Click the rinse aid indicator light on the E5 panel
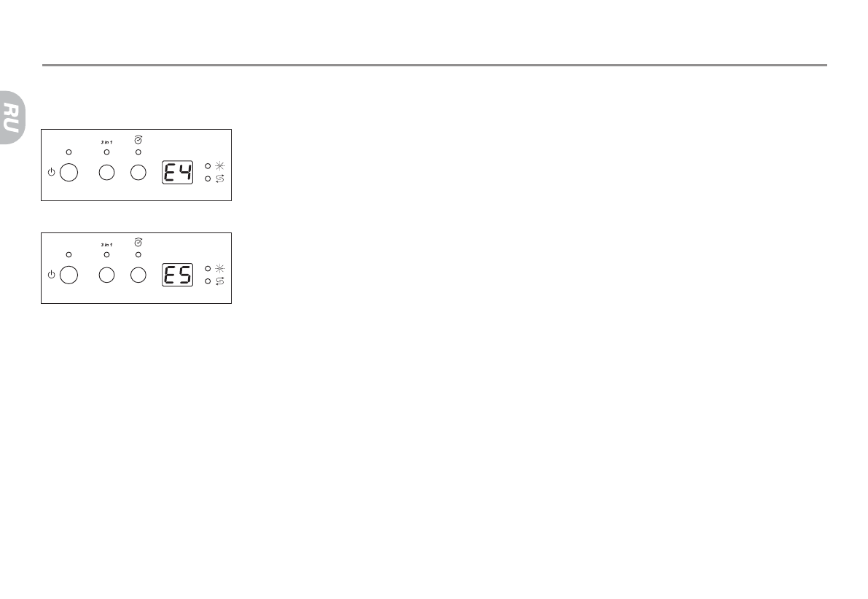868x599 pixels. [208, 269]
